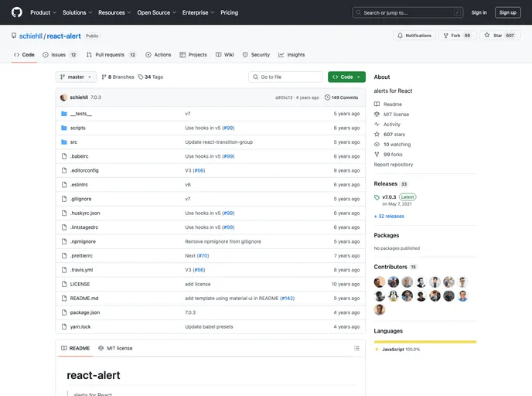Viewport: 532px width, 396px height.
Task: Select the MIT license tab
Action: click(115, 349)
